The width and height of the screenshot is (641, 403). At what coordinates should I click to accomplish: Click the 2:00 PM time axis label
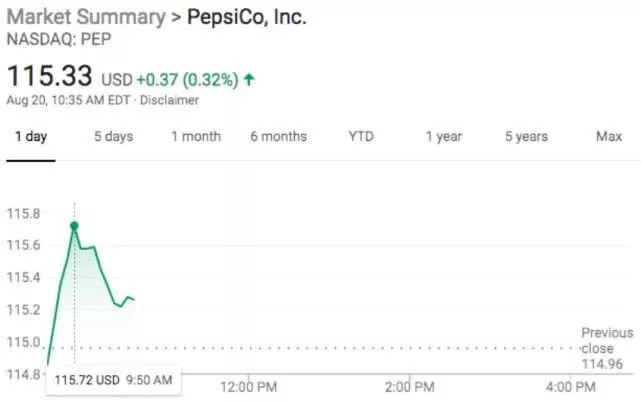[410, 386]
